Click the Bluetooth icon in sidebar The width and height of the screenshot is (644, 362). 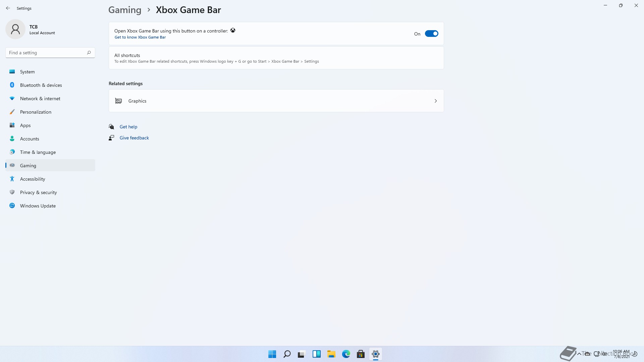tap(12, 85)
